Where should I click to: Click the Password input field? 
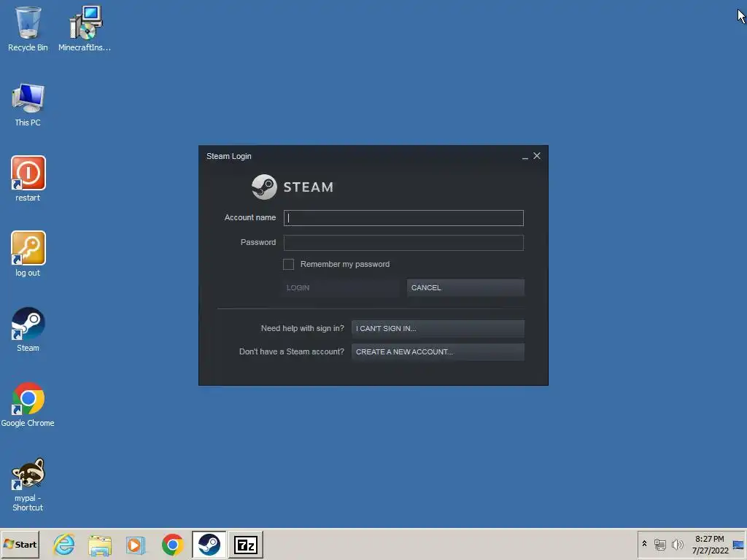tap(403, 242)
